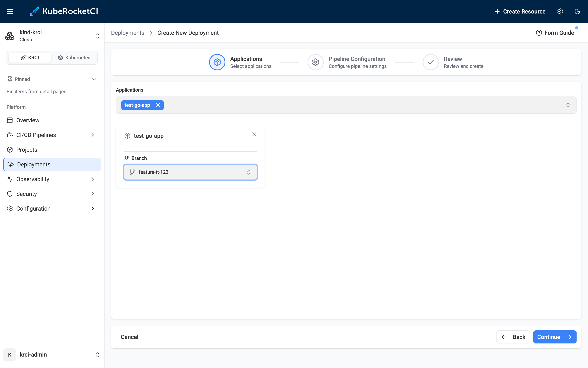Screen dimensions: 588x368
Task: Click the Security shield icon
Action: click(10, 194)
